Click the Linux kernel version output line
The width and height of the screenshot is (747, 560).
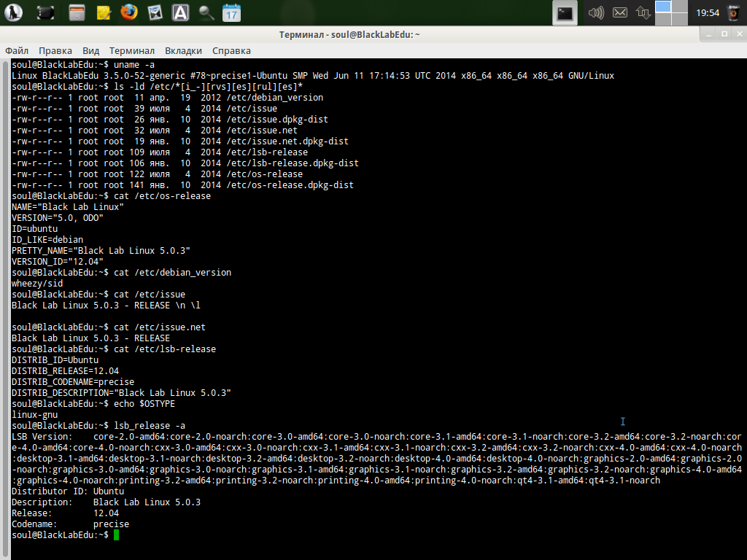tap(313, 76)
